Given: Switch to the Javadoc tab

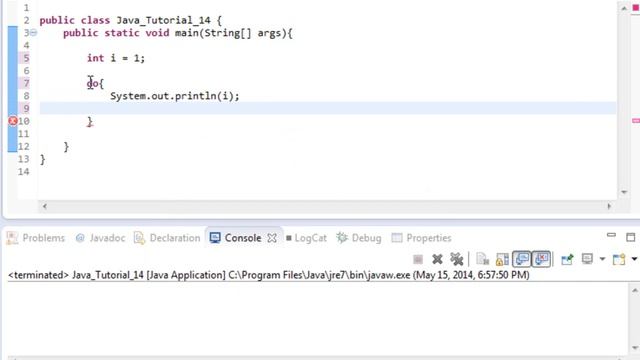Looking at the screenshot, I should point(100,238).
